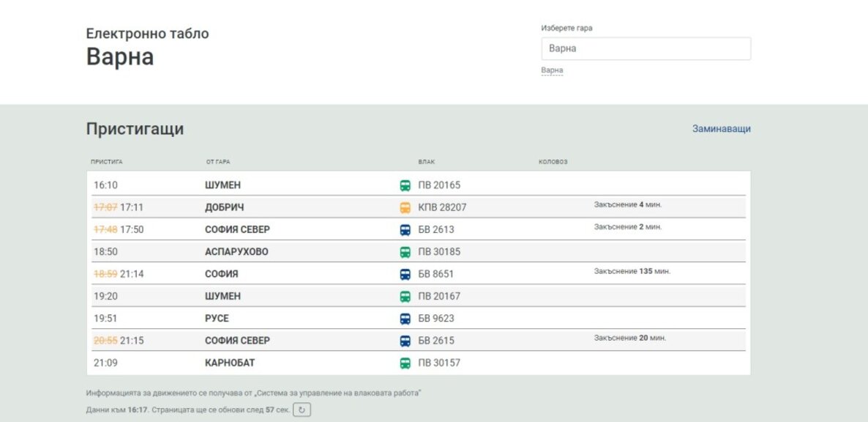Focus the Изберете гара station input field
868x422 pixels.
click(x=646, y=49)
